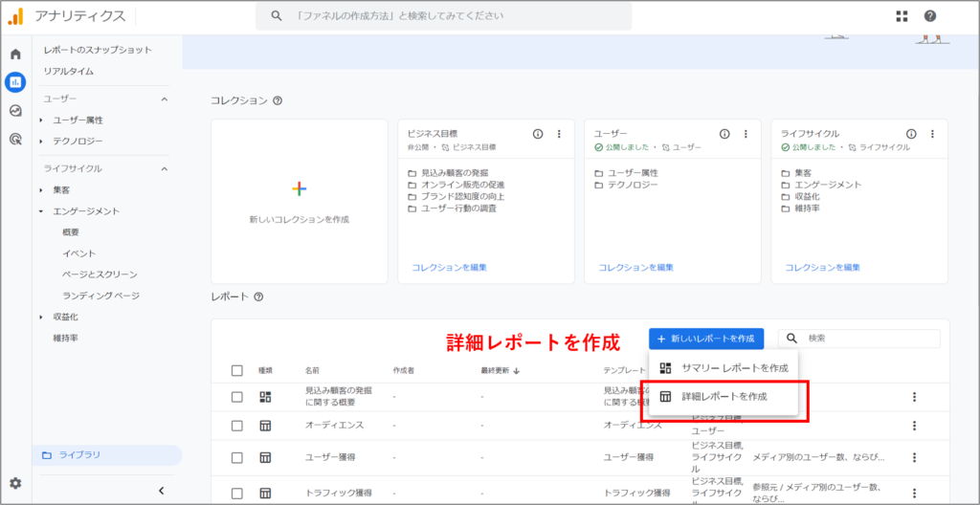Tick checkbox for ユーザー獲得 row
The width and height of the screenshot is (980, 505).
(237, 457)
